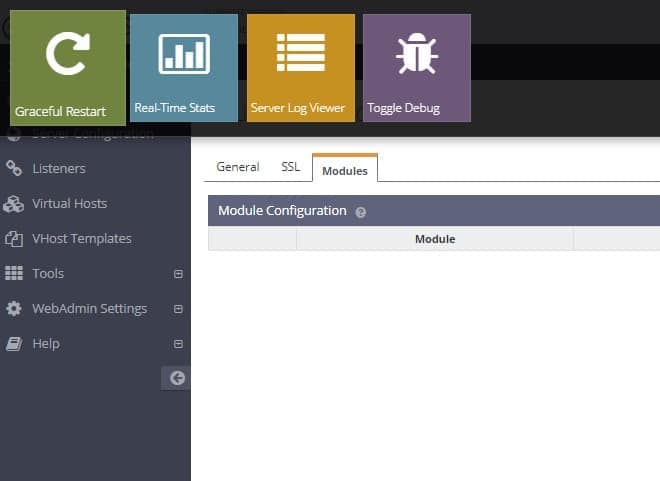Switch to the General tab

(237, 167)
